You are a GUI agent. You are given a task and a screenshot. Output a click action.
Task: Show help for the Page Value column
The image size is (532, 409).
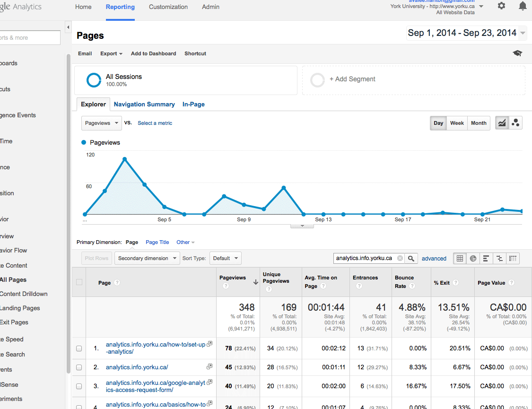(511, 282)
